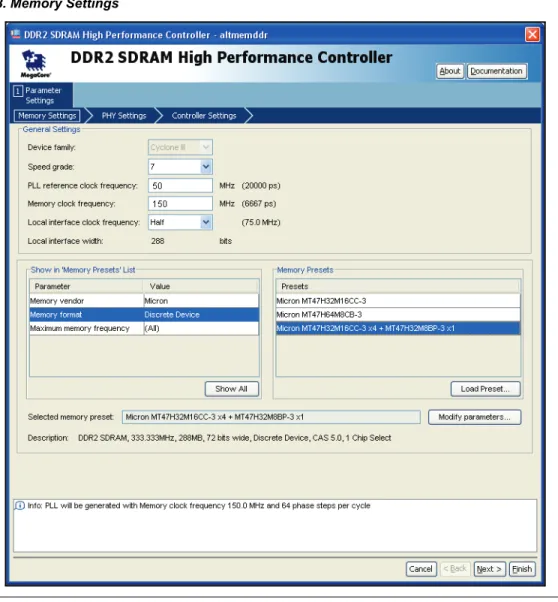
Task: Click the Discrete Device value cell
Action: (201, 315)
